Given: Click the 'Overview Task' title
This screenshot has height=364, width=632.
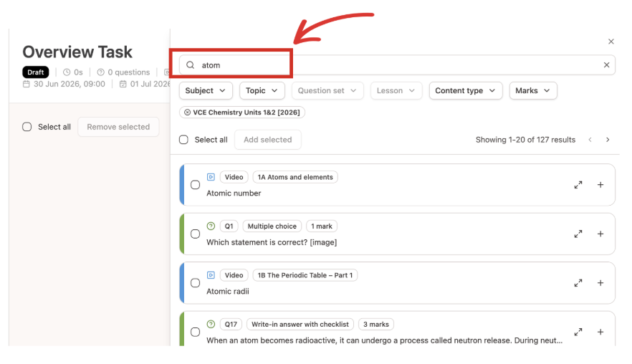Looking at the screenshot, I should (77, 52).
